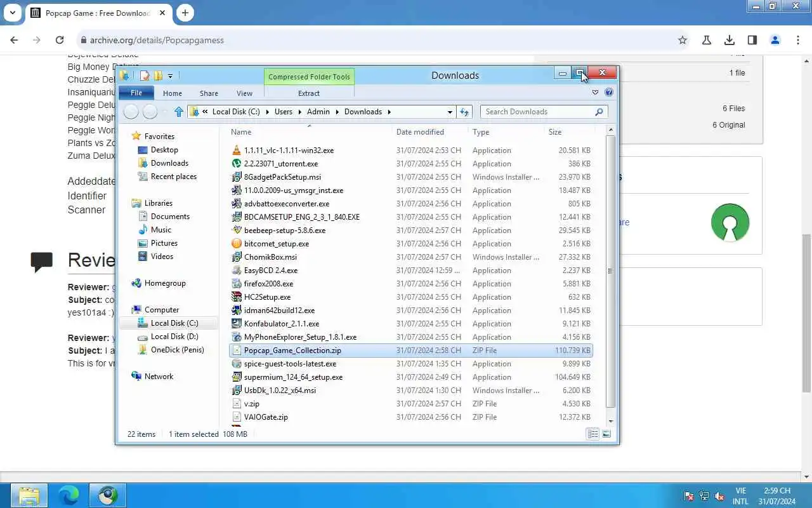812x508 pixels.
Task: Click the muted volume icon in system tray
Action: coord(719,496)
